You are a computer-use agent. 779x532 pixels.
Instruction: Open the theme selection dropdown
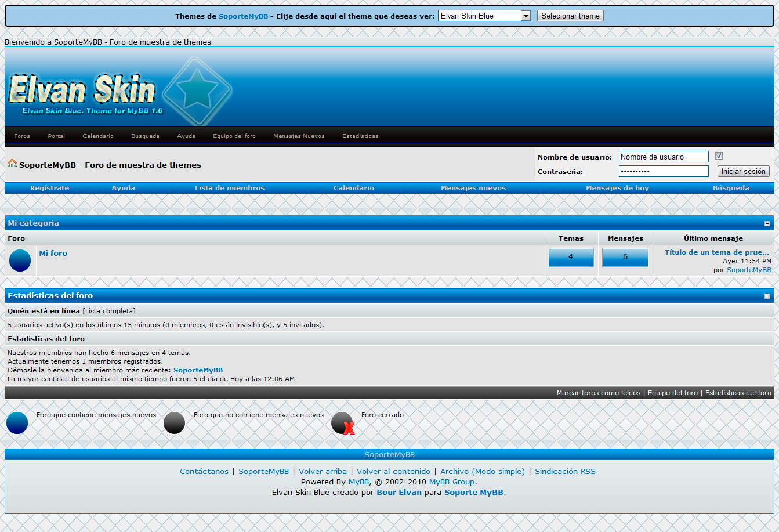point(484,16)
